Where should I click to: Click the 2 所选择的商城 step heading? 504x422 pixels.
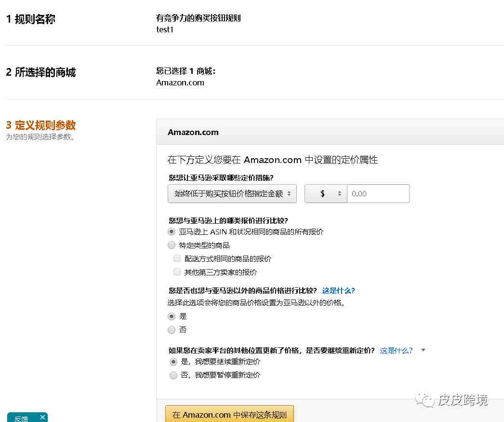[x=41, y=72]
